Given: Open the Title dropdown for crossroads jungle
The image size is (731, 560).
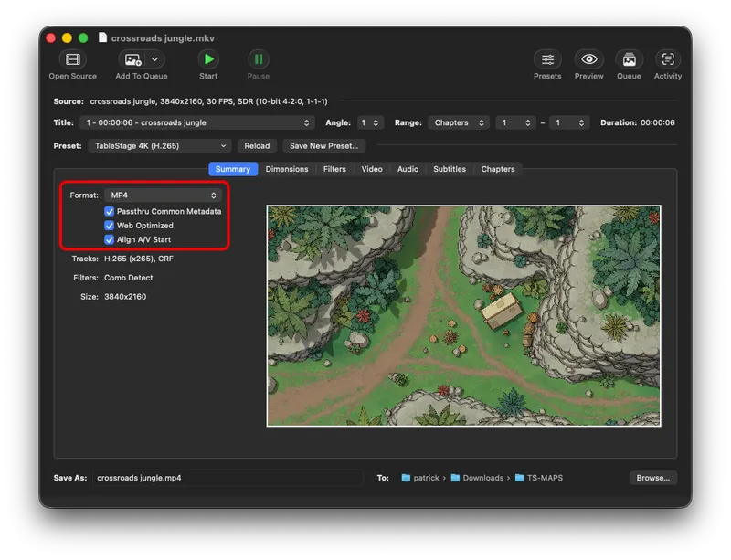Looking at the screenshot, I should [x=197, y=122].
